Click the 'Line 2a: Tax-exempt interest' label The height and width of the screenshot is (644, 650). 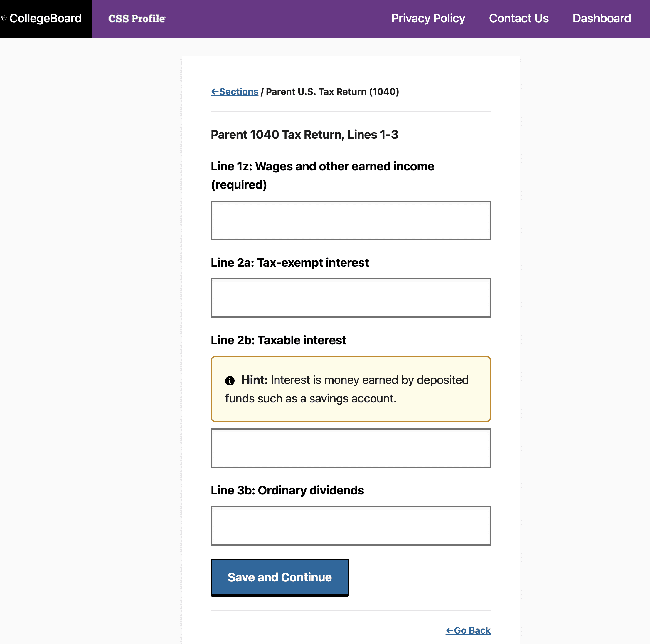coord(290,263)
